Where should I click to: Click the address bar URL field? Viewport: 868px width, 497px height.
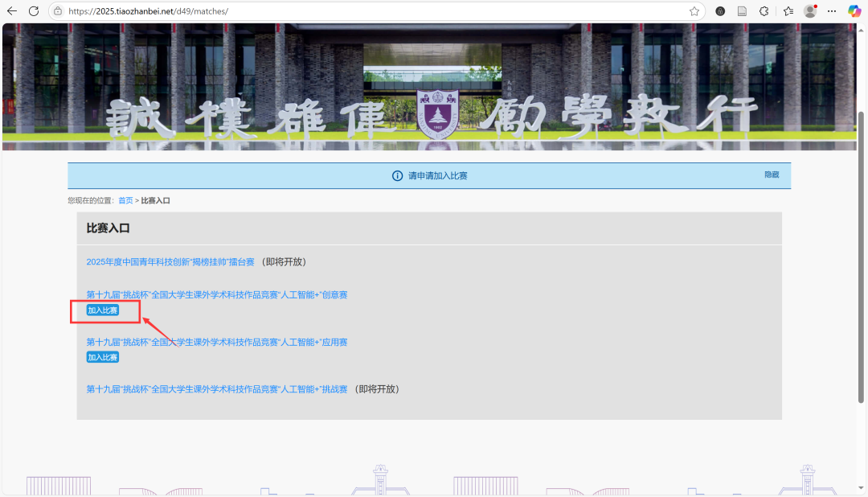coord(376,11)
